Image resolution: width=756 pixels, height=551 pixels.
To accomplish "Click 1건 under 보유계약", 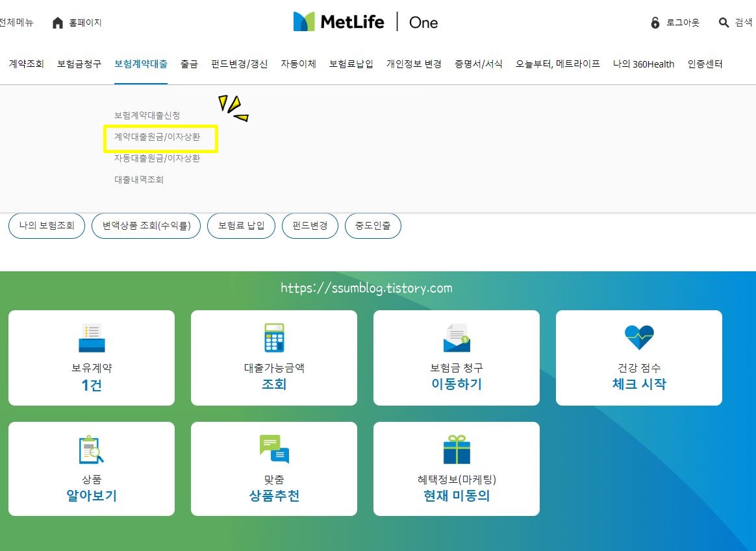I will (92, 386).
